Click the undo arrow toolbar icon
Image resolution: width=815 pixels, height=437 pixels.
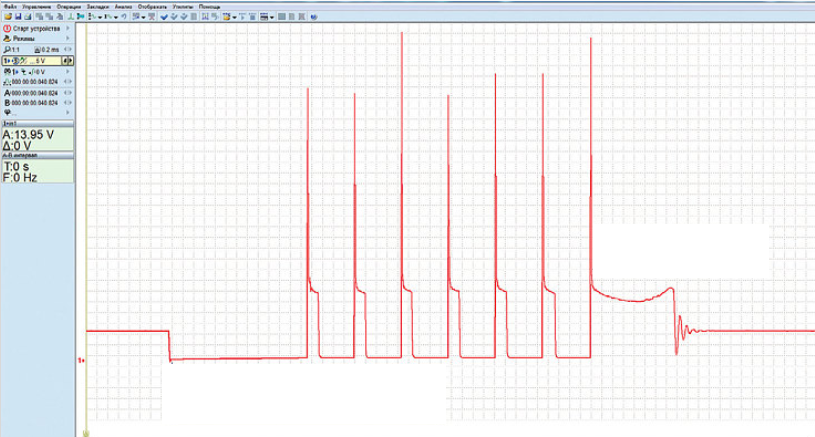124,17
